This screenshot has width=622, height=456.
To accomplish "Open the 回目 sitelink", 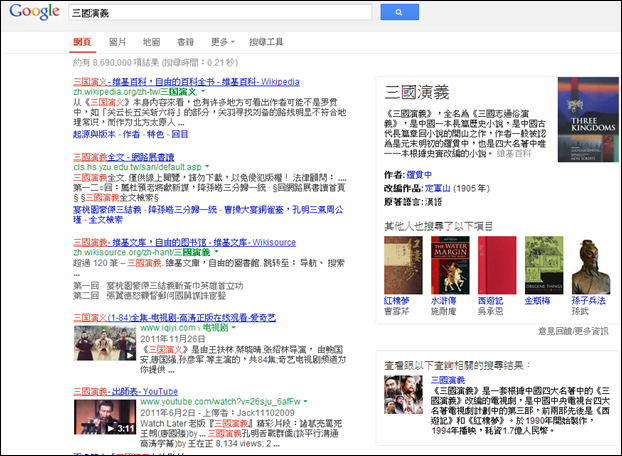I will pos(180,134).
